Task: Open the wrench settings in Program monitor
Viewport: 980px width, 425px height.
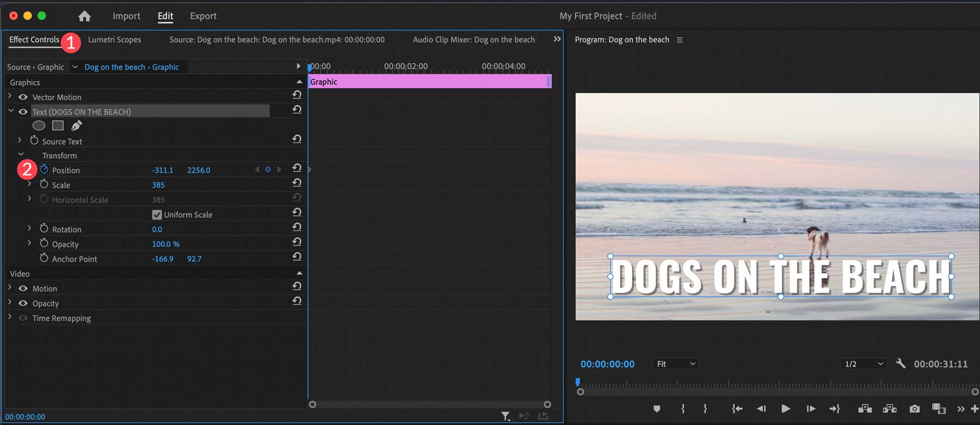Action: click(x=901, y=363)
